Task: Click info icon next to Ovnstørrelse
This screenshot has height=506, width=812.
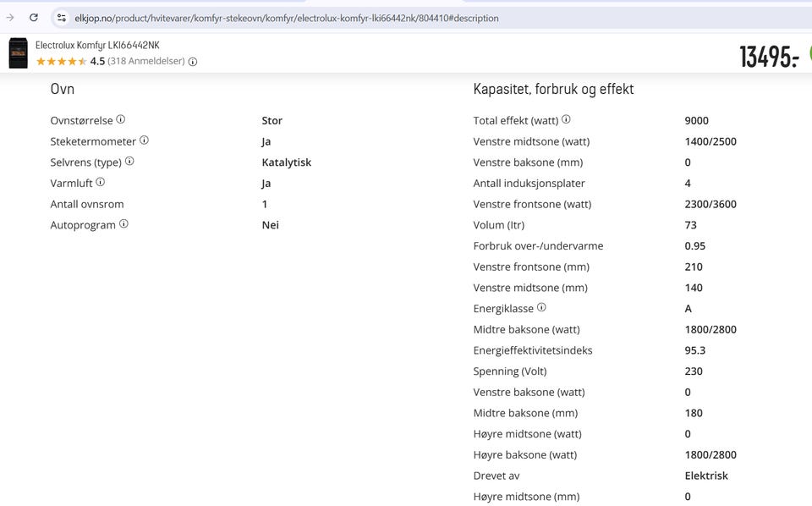Action: (121, 119)
